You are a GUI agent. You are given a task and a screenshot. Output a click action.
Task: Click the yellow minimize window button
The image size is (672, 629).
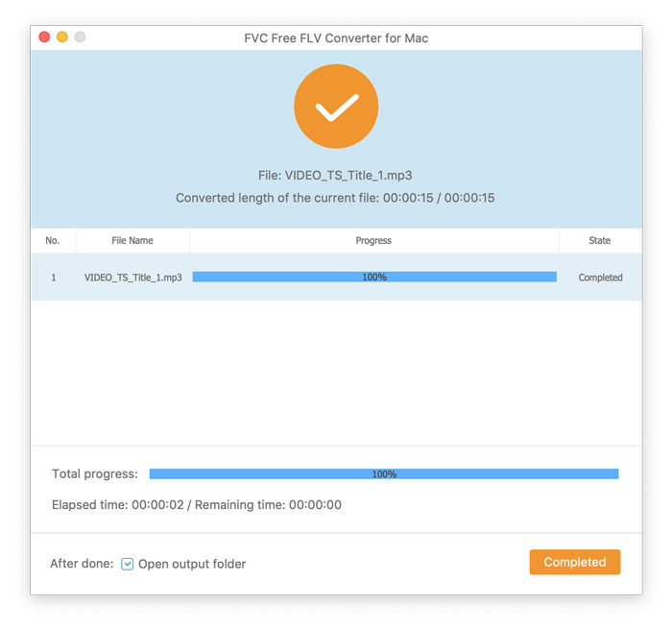pos(62,37)
